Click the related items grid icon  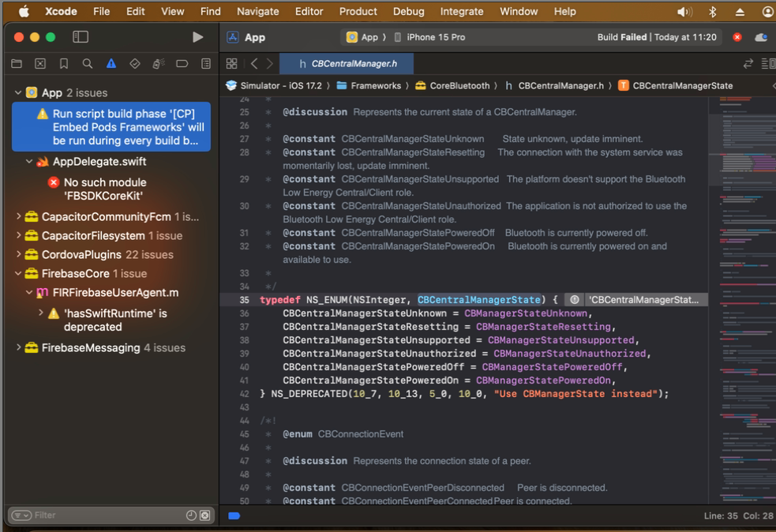231,64
